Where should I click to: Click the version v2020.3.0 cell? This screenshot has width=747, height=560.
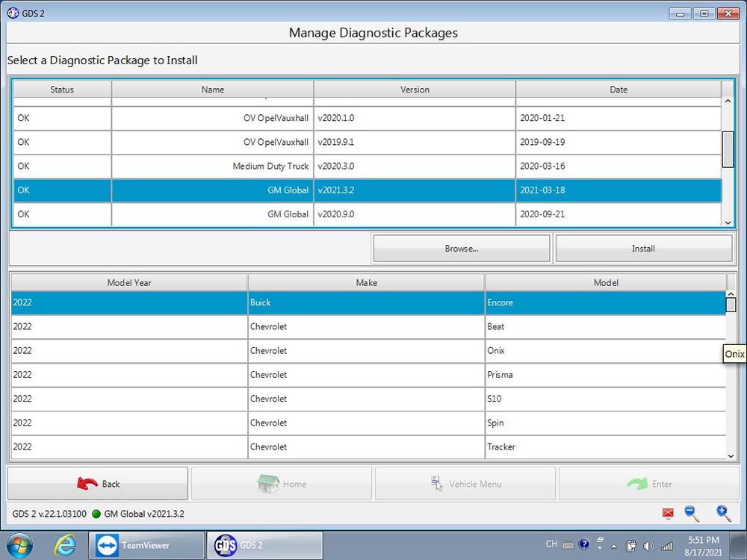415,167
